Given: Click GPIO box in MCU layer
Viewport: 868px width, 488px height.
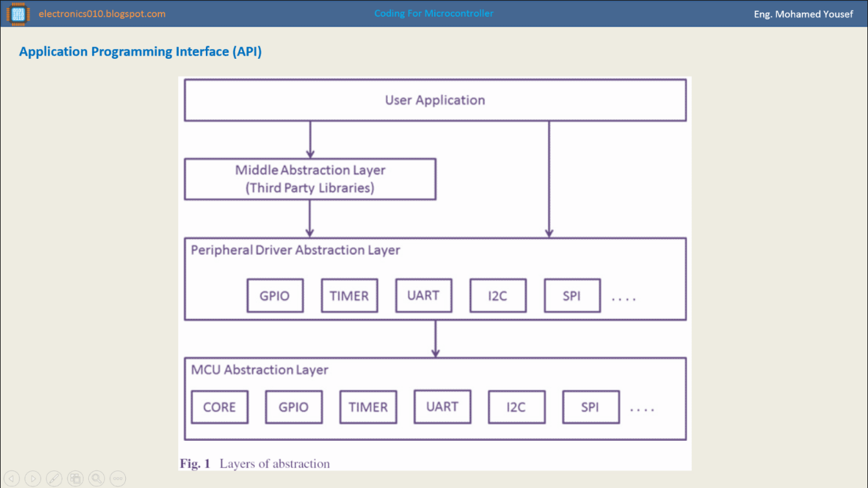Looking at the screenshot, I should [294, 407].
